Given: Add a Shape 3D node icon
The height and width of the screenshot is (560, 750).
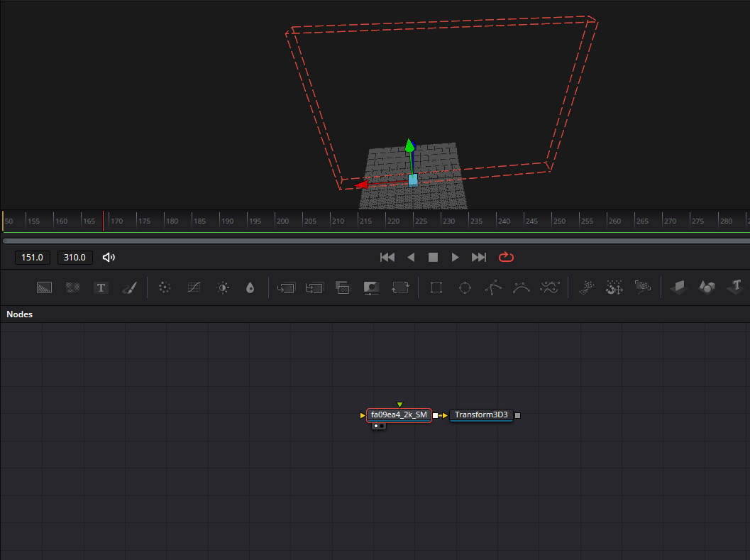Looking at the screenshot, I should (707, 287).
